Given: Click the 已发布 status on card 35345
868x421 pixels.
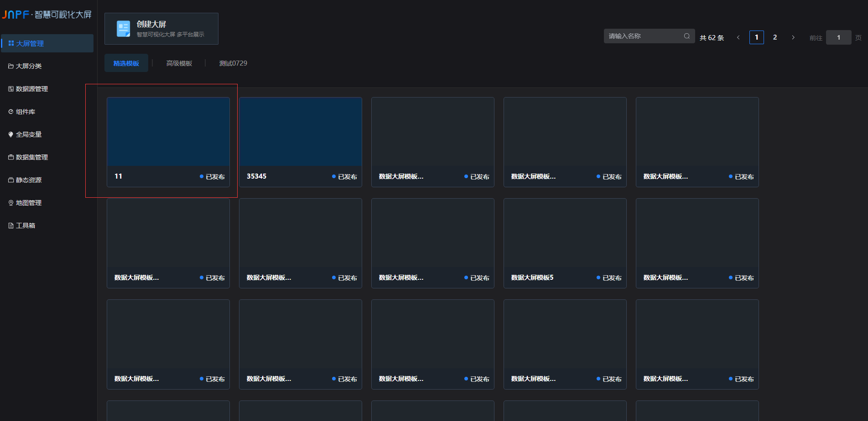Looking at the screenshot, I should click(x=344, y=177).
